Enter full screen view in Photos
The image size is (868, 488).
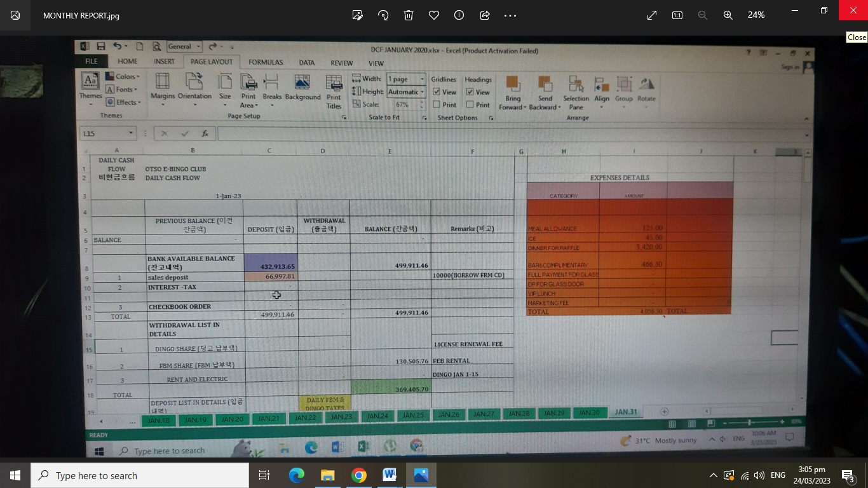tap(652, 15)
